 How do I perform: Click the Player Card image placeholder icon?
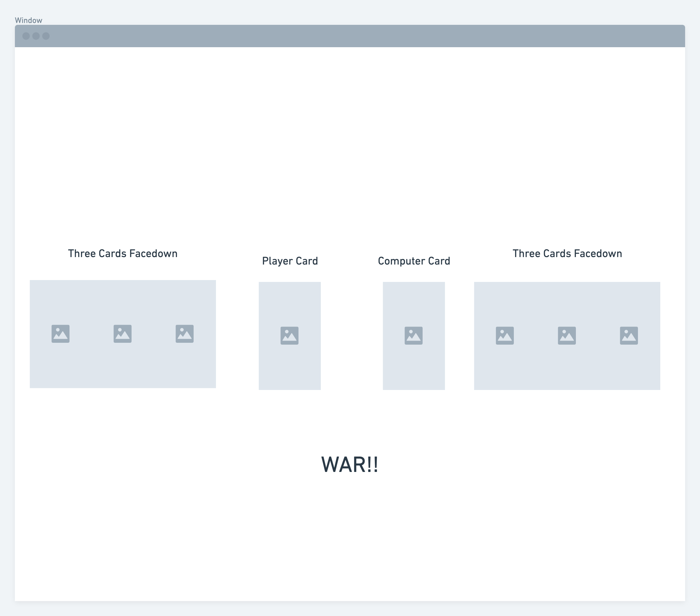(x=289, y=335)
